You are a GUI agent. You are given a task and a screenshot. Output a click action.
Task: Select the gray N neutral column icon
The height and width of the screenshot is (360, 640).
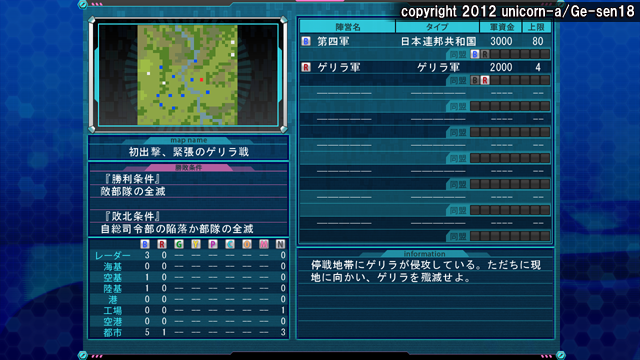pyautogui.click(x=280, y=244)
